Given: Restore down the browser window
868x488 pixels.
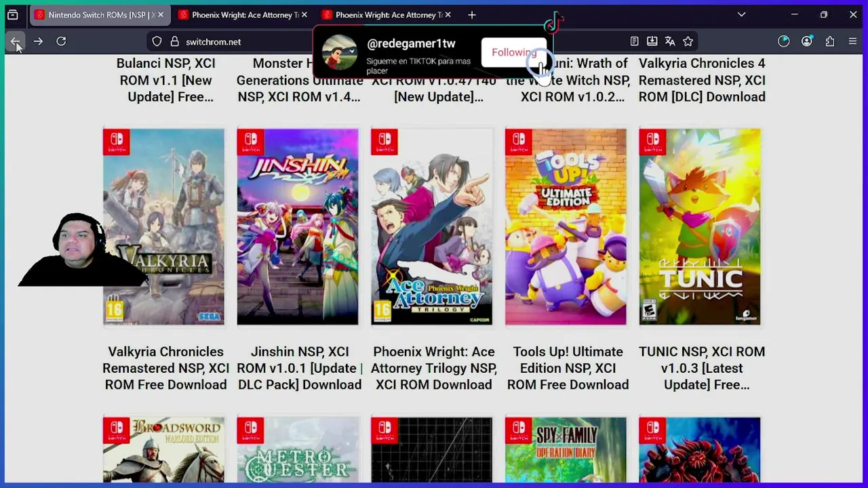Looking at the screenshot, I should coord(823,15).
